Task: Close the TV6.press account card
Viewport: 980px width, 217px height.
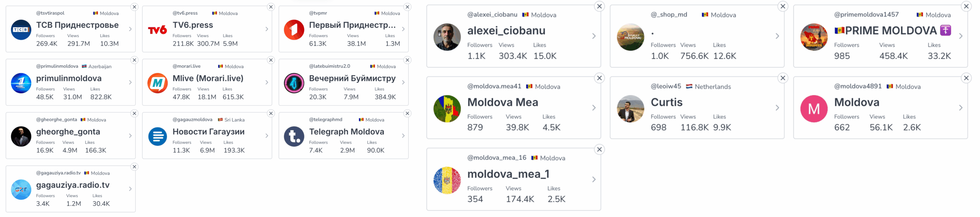Action: click(x=271, y=7)
